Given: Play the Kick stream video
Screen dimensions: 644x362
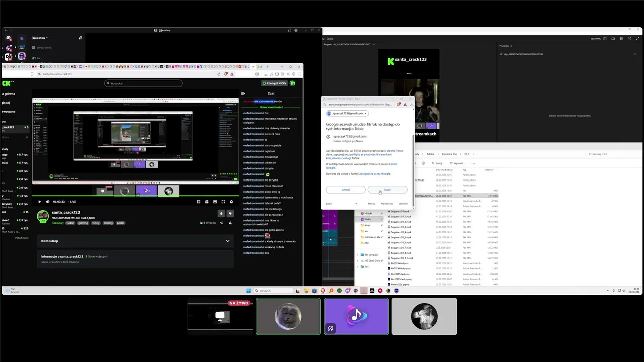Looking at the screenshot, I should pyautogui.click(x=39, y=202).
